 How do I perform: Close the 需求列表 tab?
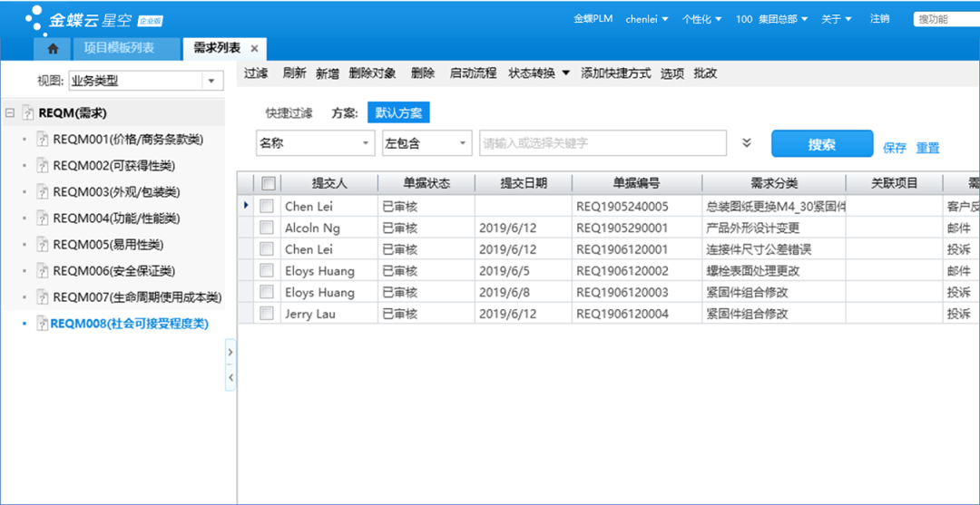[254, 49]
